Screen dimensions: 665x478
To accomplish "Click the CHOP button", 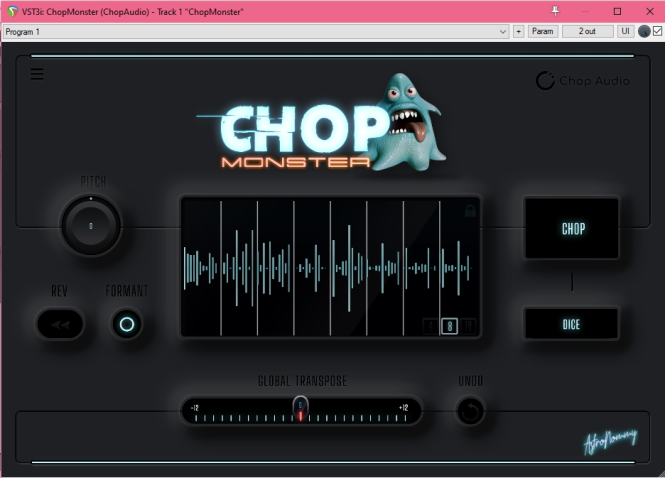I will coord(572,229).
